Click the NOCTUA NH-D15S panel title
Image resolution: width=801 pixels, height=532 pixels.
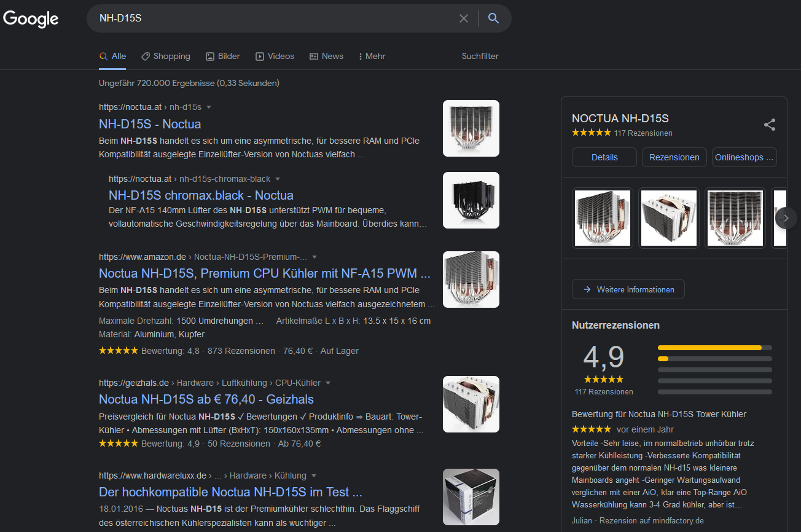point(620,119)
